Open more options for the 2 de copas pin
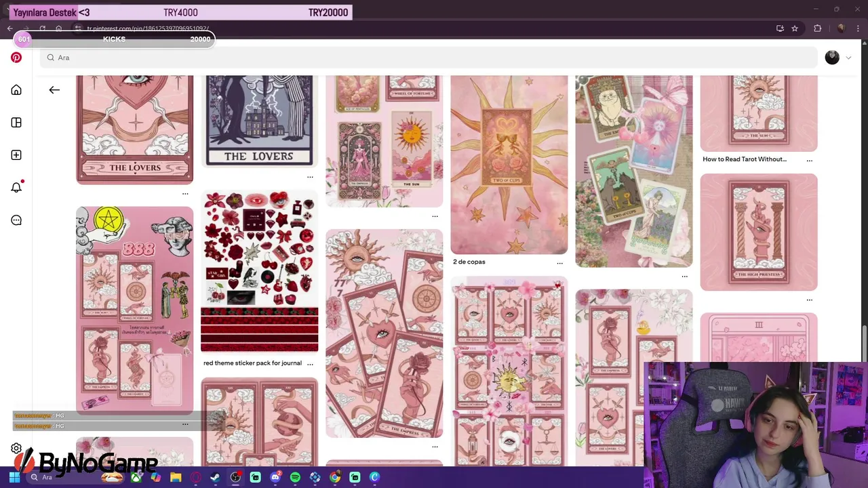Viewport: 868px width, 488px height. tap(559, 262)
